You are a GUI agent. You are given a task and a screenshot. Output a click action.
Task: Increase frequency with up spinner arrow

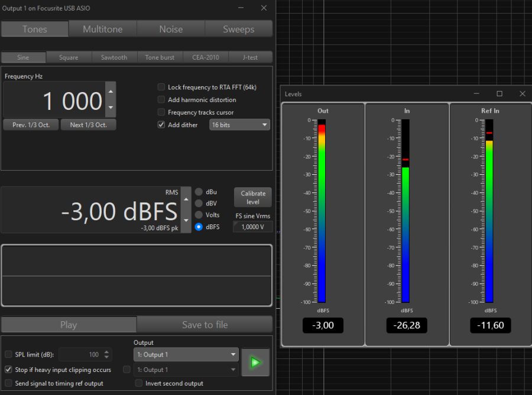pyautogui.click(x=111, y=92)
